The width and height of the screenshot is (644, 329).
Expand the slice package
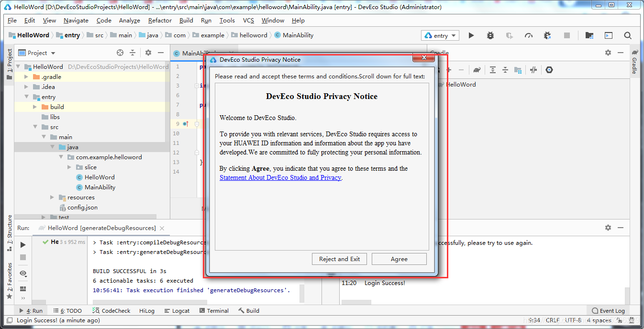(70, 167)
